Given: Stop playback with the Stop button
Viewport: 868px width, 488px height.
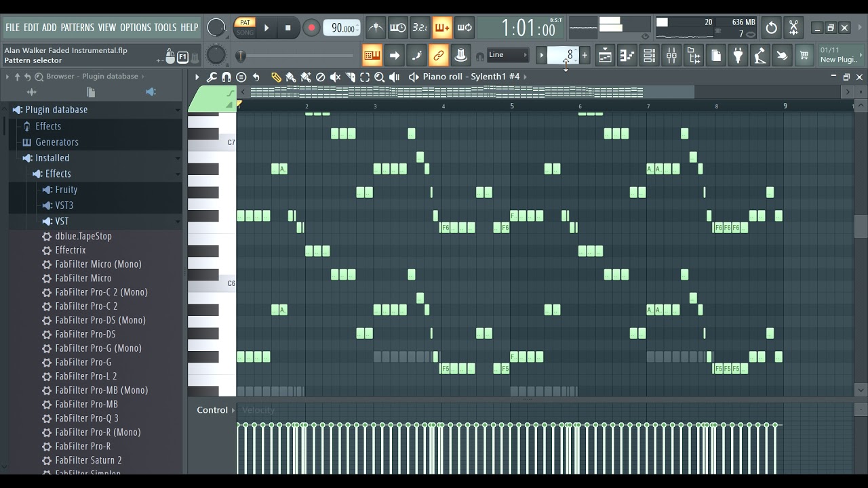Looking at the screenshot, I should tap(288, 28).
